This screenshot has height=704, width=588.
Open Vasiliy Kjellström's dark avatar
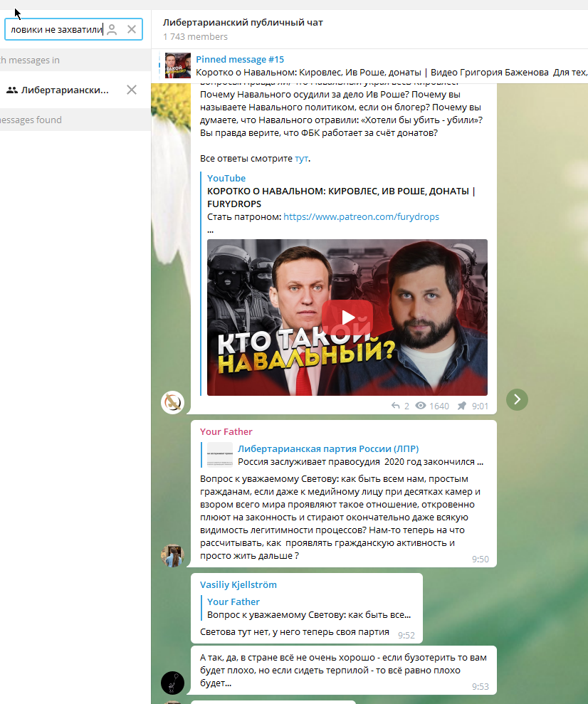pos(173,683)
